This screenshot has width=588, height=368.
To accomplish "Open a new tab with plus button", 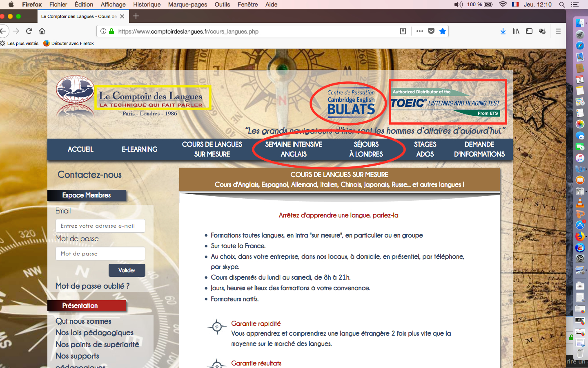I will tap(136, 16).
